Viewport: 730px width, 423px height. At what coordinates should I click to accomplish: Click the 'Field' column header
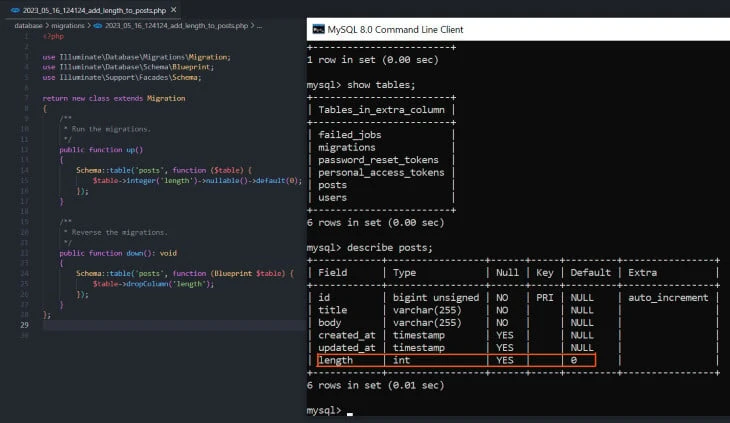[332, 273]
